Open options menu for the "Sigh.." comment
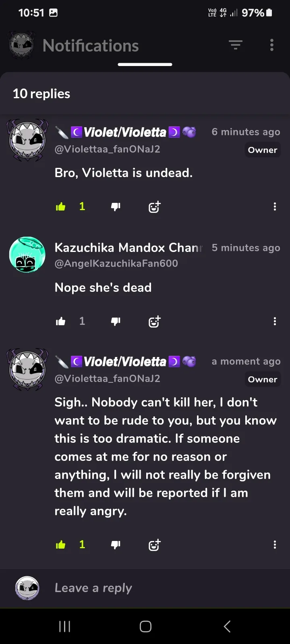Screen dimensions: 290x644 (x=275, y=545)
